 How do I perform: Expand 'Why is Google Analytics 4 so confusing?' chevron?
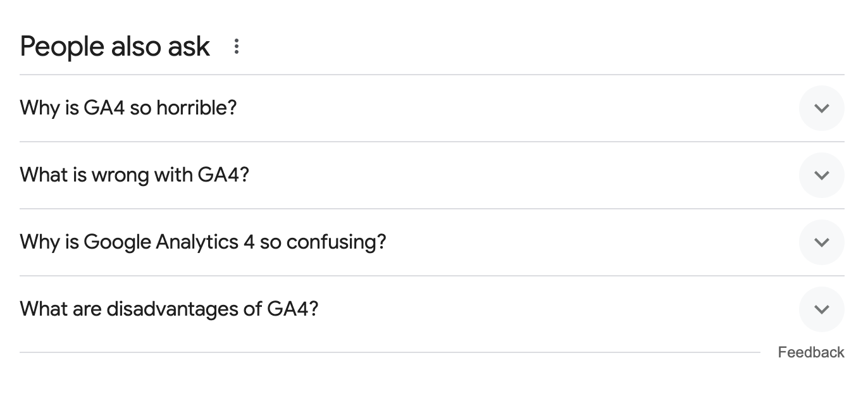click(821, 242)
